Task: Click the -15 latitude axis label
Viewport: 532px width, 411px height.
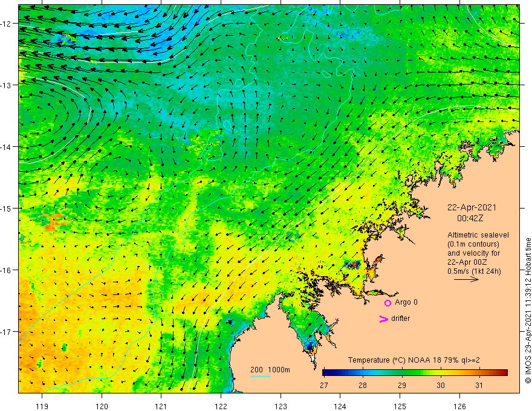Action: pyautogui.click(x=7, y=208)
